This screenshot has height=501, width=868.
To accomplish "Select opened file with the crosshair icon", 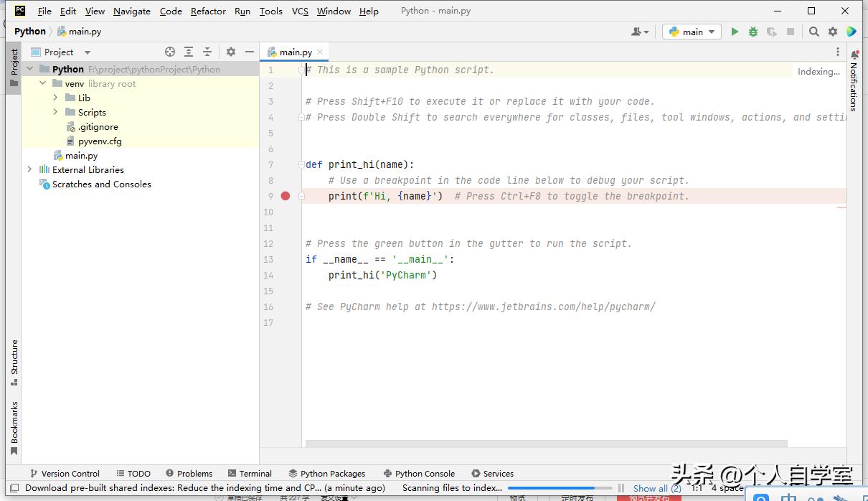I will [x=170, y=52].
